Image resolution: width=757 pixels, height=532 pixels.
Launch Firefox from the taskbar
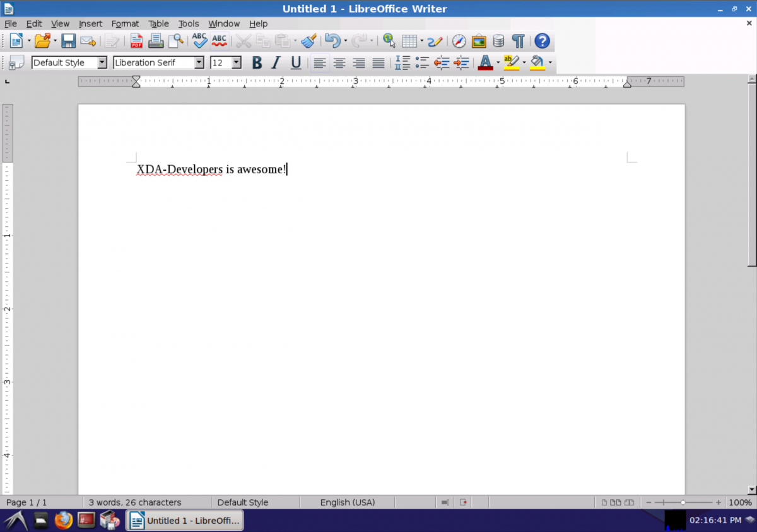[64, 520]
